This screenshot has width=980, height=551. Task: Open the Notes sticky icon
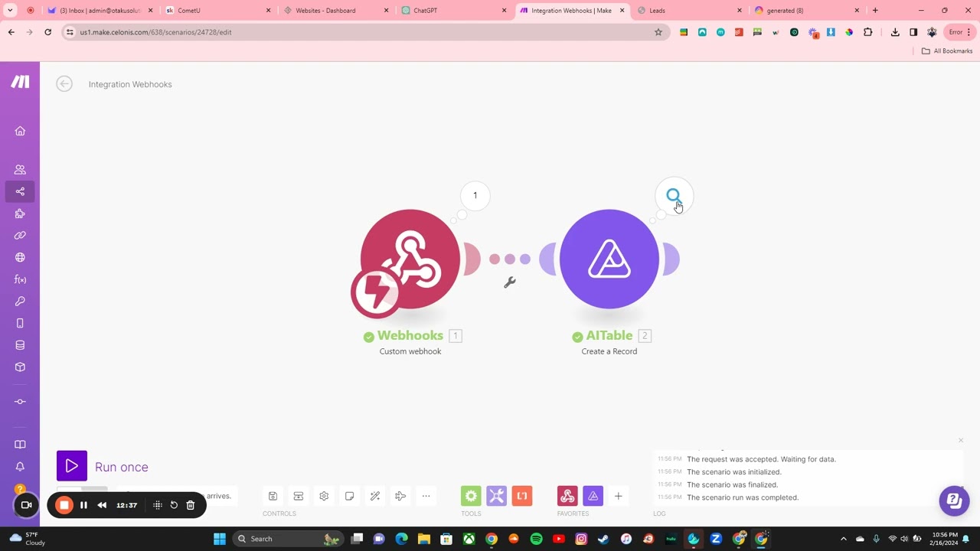349,496
